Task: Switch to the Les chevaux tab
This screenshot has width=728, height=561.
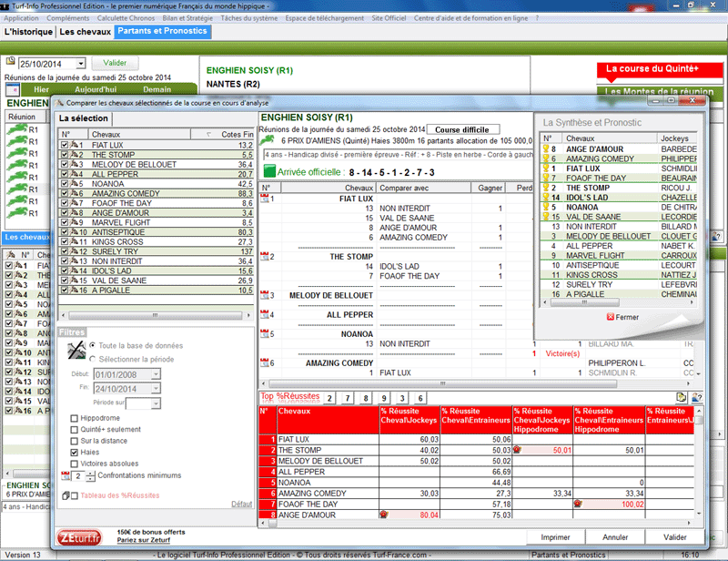Action: click(85, 32)
